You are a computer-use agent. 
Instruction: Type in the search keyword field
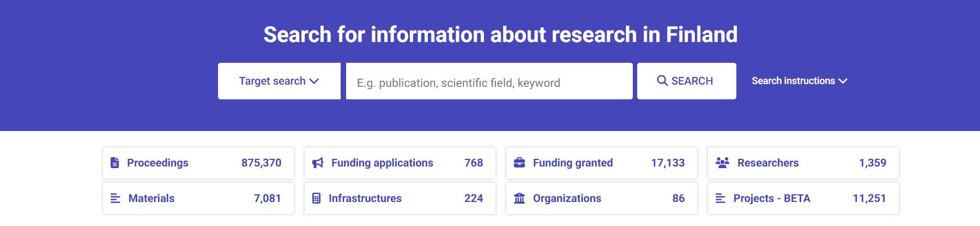pyautogui.click(x=489, y=81)
